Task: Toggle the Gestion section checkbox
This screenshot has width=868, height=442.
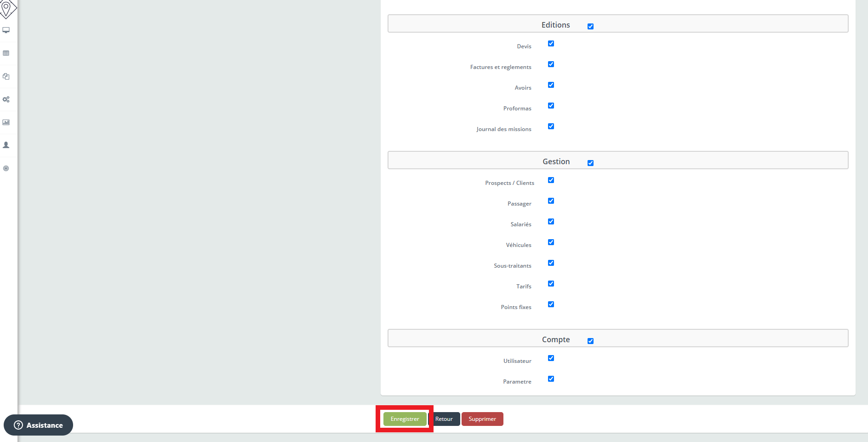Action: click(x=590, y=163)
